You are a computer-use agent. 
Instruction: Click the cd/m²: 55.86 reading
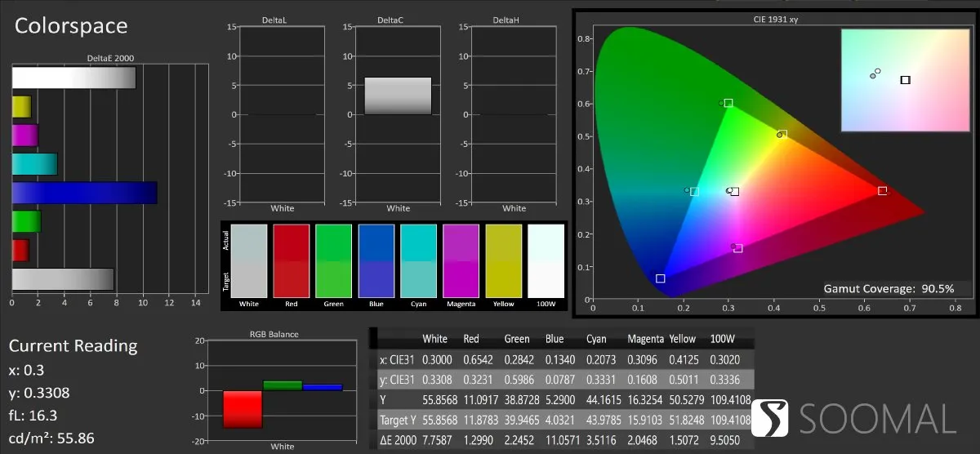click(51, 438)
